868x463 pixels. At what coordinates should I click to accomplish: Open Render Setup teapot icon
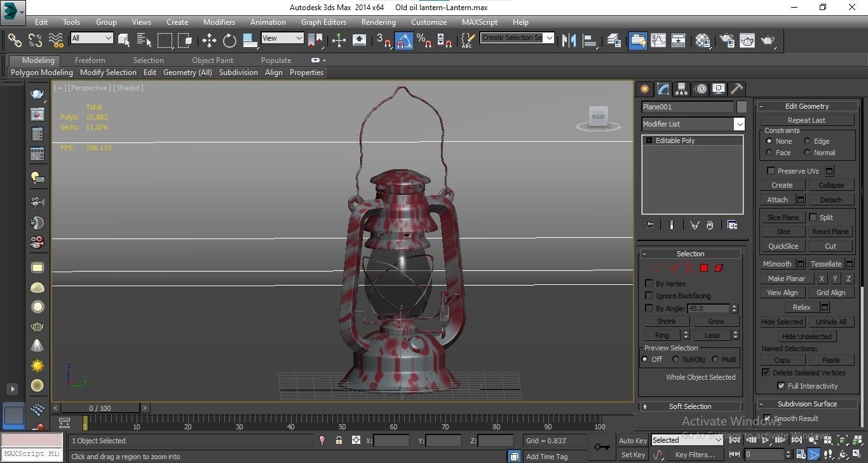tap(726, 40)
